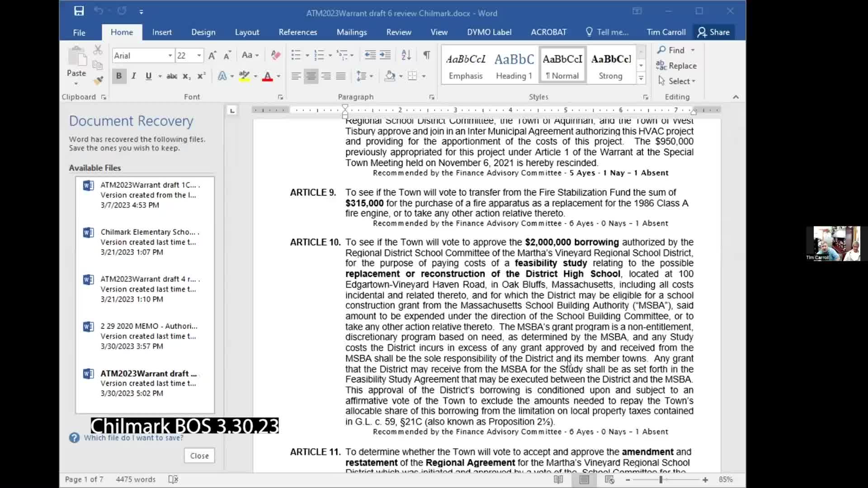Open the Paragraph dialog launcher
The image size is (868, 488).
(432, 97)
